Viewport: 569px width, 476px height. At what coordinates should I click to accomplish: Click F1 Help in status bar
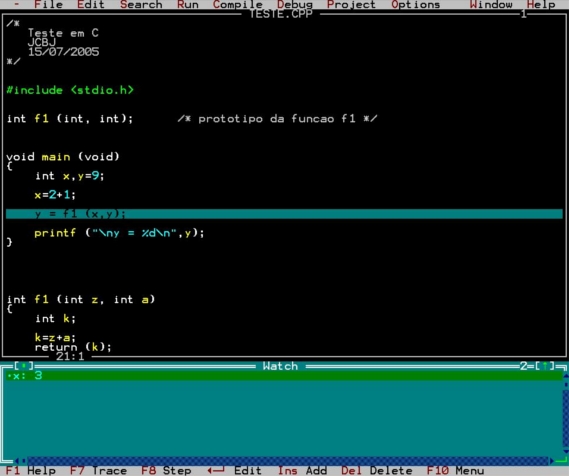pos(31,471)
